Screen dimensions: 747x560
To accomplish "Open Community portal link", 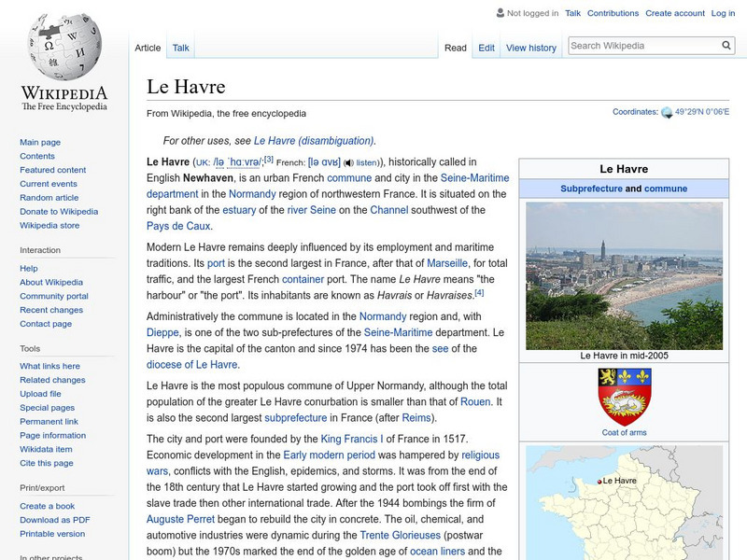I will click(x=54, y=296).
